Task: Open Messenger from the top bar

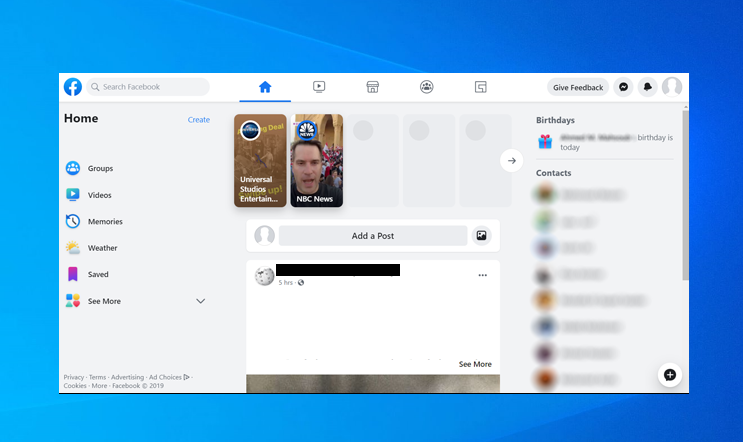Action: (x=624, y=87)
